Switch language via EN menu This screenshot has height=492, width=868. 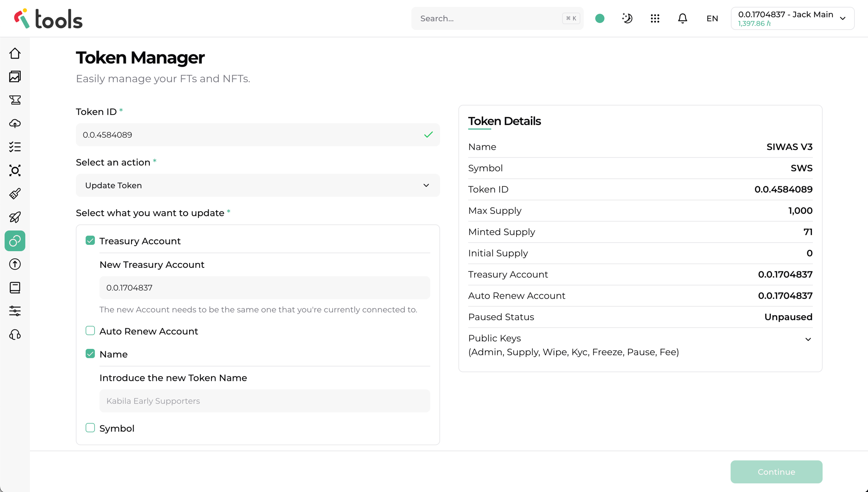[x=712, y=18]
